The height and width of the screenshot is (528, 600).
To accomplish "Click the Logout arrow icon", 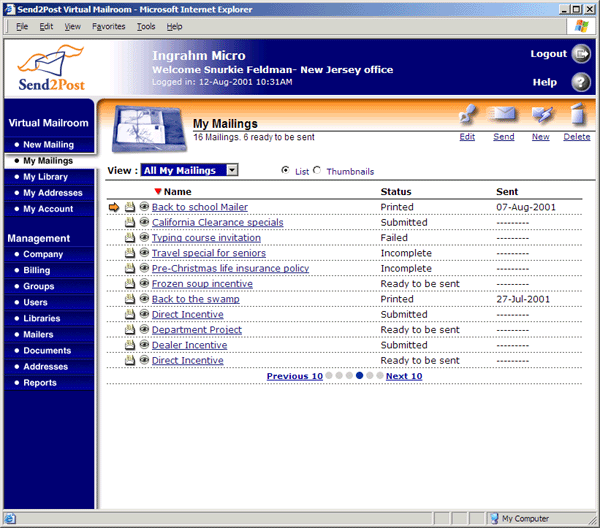I will point(581,54).
